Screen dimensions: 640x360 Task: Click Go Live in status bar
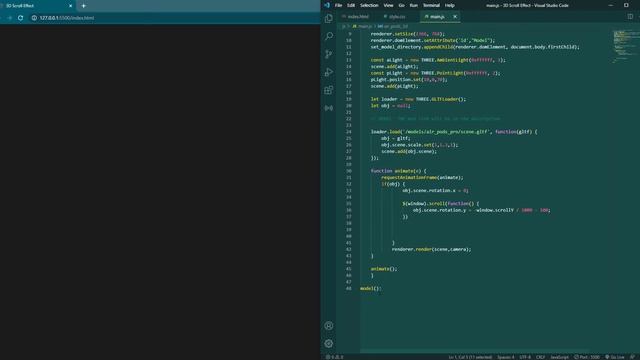click(615, 357)
